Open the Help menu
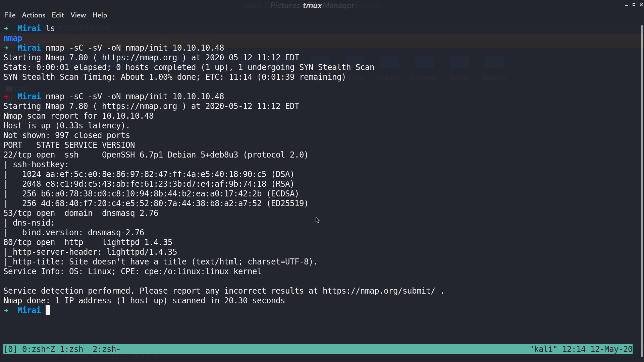 [x=100, y=15]
